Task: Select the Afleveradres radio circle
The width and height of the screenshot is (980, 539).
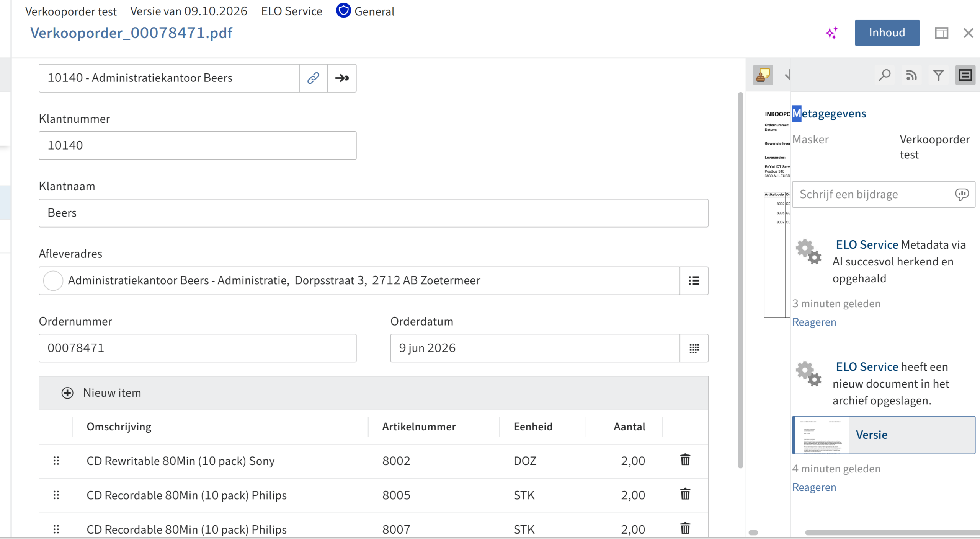Action: pyautogui.click(x=53, y=281)
